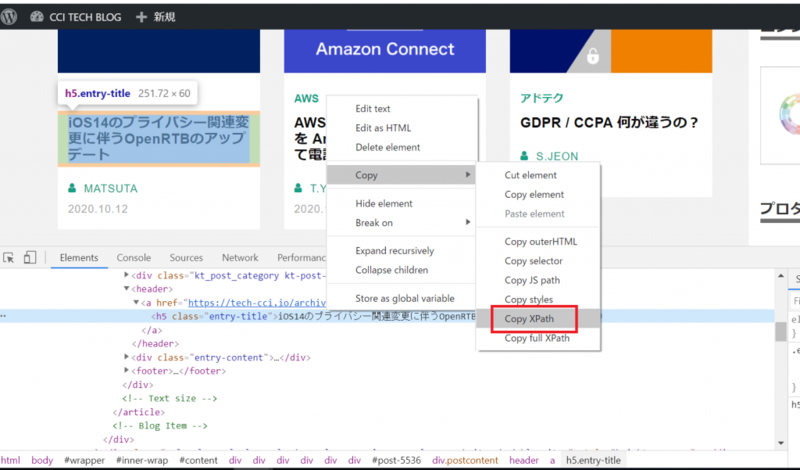Click div.postcontent in the breadcrumb
800x470 pixels.
point(465,460)
